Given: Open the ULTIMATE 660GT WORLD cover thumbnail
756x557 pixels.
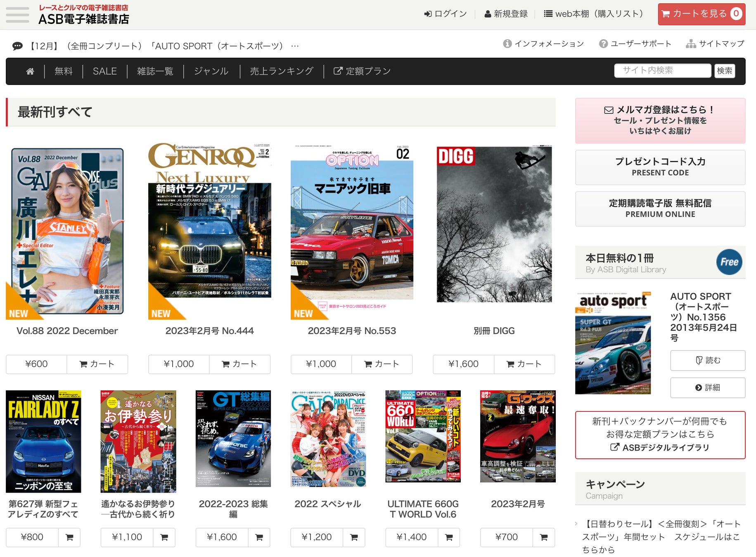Looking at the screenshot, I should tap(423, 437).
